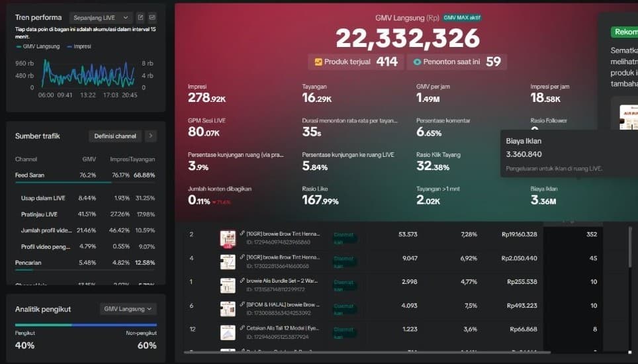Click the Pengikut versus Non-pengikut ratio bar
This screenshot has width=638, height=364.
pyautogui.click(x=86, y=325)
